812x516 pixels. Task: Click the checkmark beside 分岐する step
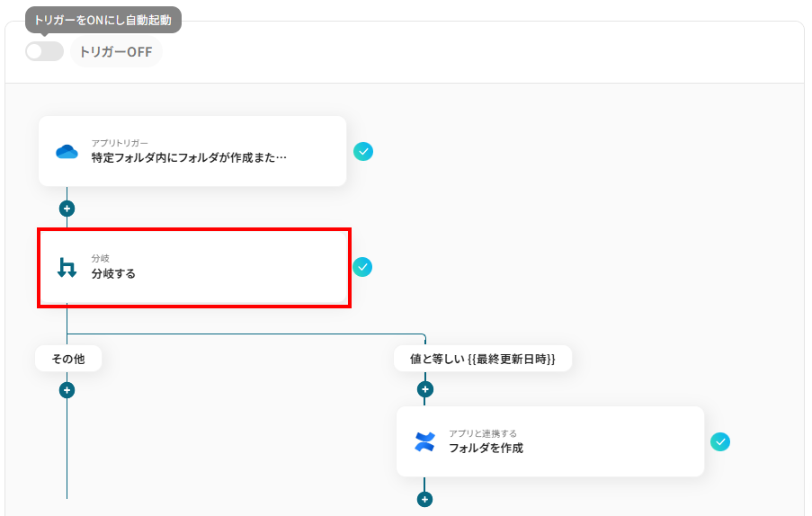click(x=362, y=267)
